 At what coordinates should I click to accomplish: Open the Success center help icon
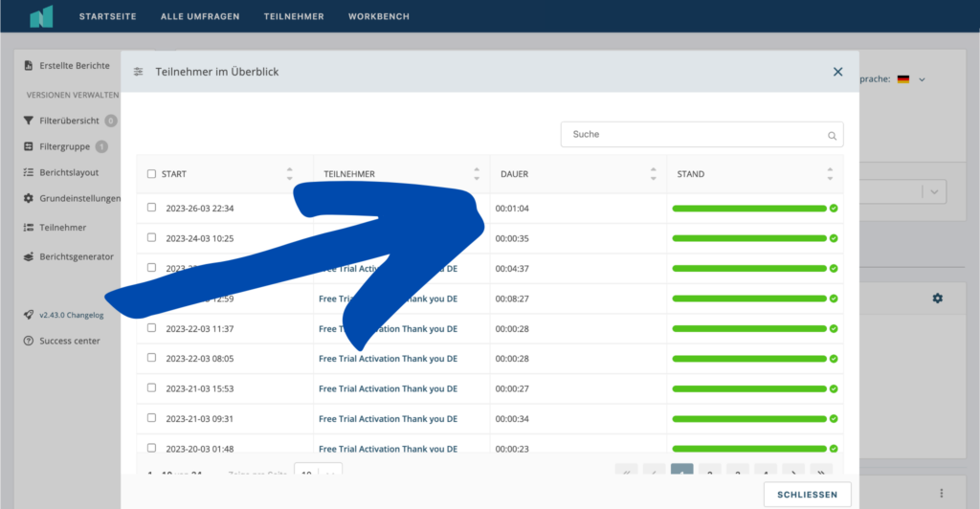[30, 341]
